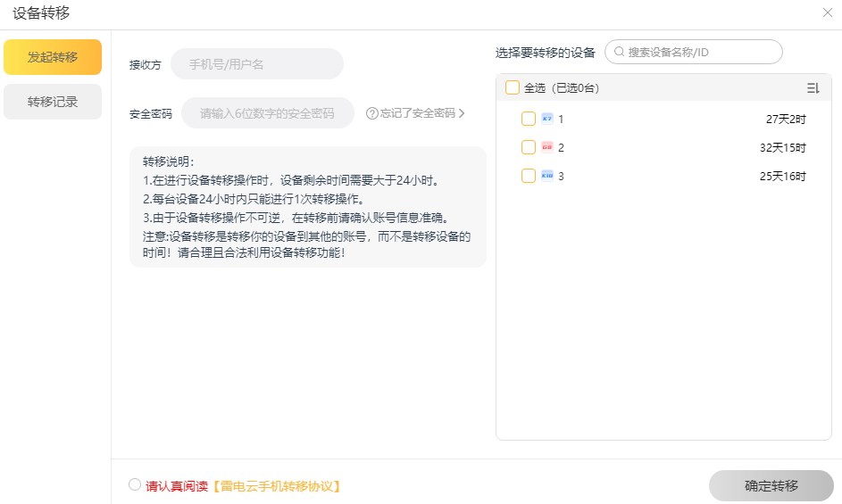Switch to the 发起转移 tab

(x=53, y=57)
